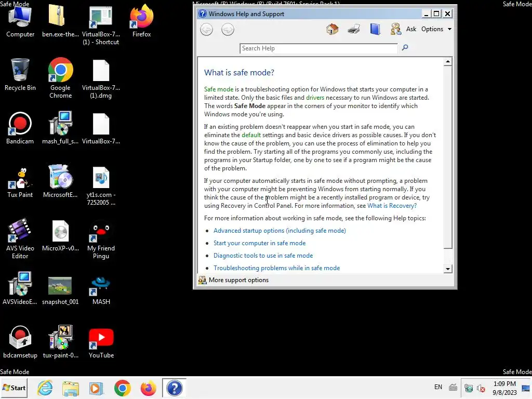Click the green 'drivers' glossary term
The width and height of the screenshot is (532, 399).
[315, 98]
